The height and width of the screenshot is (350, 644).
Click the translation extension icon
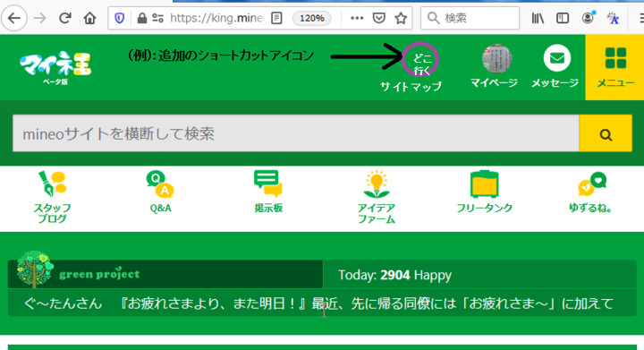pos(613,18)
